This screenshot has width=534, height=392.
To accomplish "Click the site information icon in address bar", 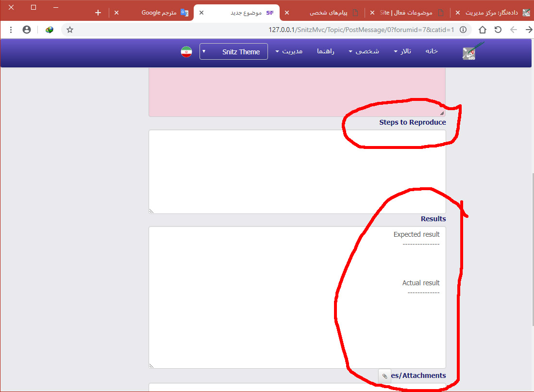I will [x=463, y=30].
